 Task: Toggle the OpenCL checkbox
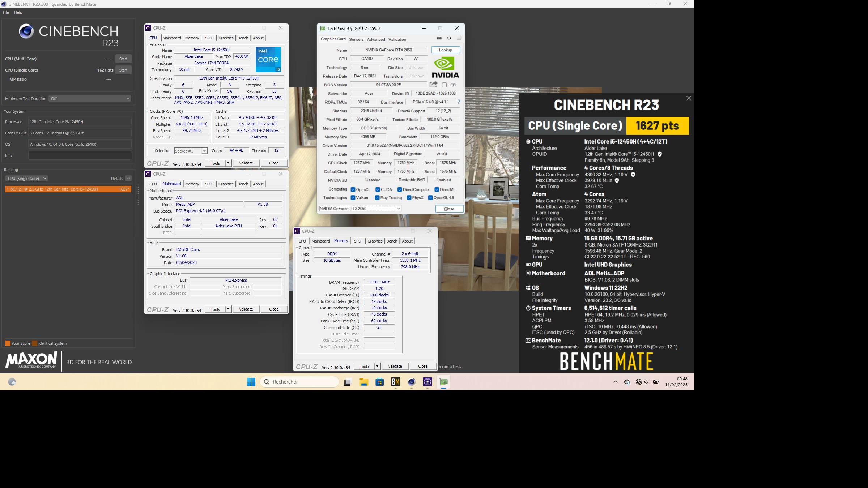tap(353, 189)
